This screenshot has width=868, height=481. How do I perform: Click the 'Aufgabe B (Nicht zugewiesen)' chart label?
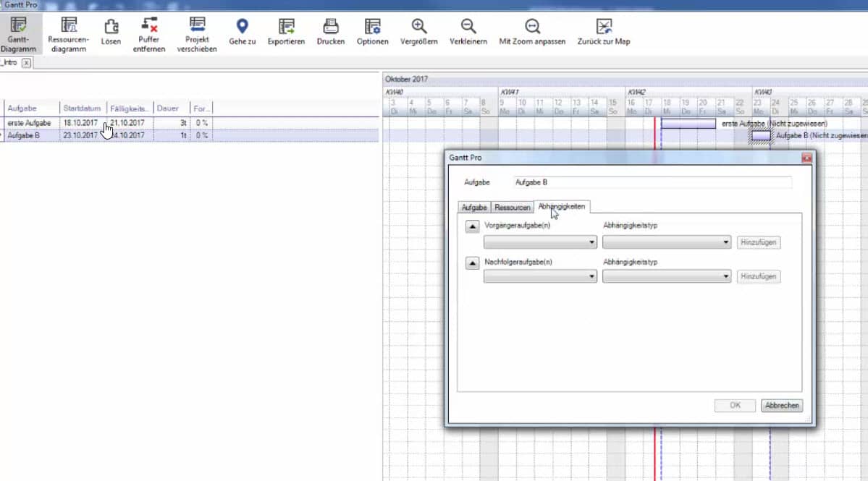coord(822,135)
